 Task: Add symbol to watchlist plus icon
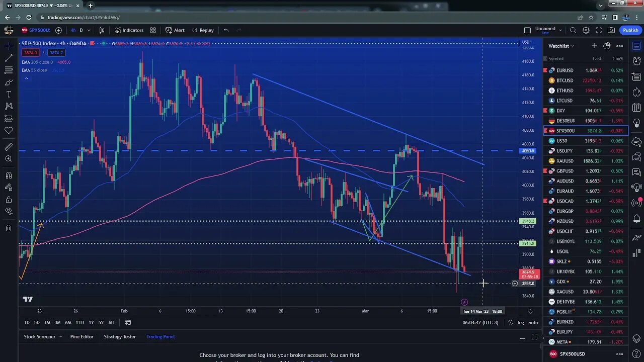click(594, 46)
